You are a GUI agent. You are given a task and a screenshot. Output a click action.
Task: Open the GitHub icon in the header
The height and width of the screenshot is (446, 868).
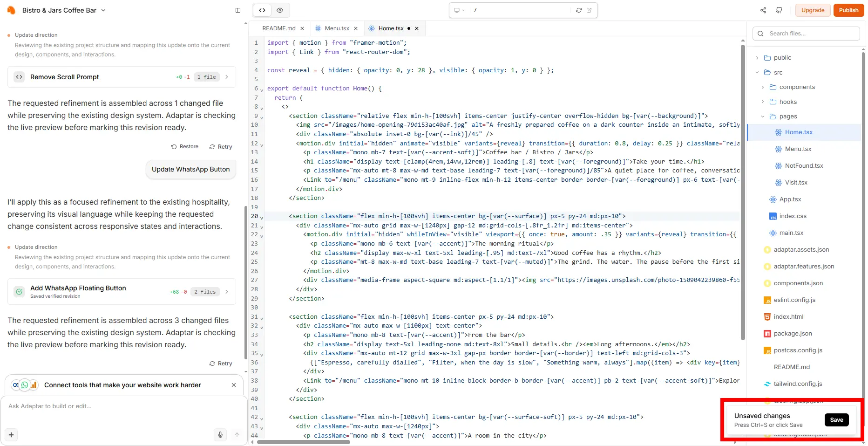(779, 10)
